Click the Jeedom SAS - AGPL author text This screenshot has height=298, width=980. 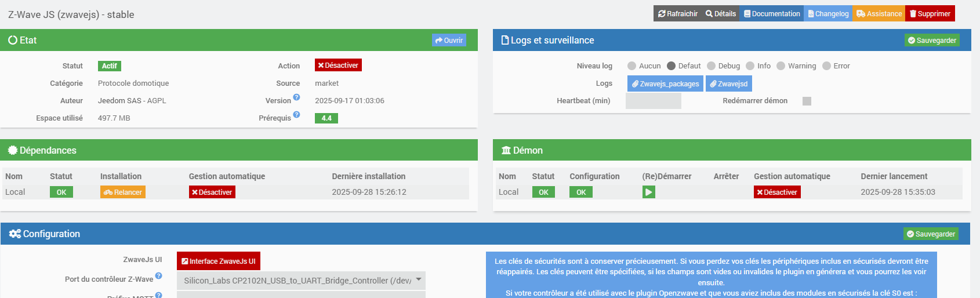coord(132,101)
